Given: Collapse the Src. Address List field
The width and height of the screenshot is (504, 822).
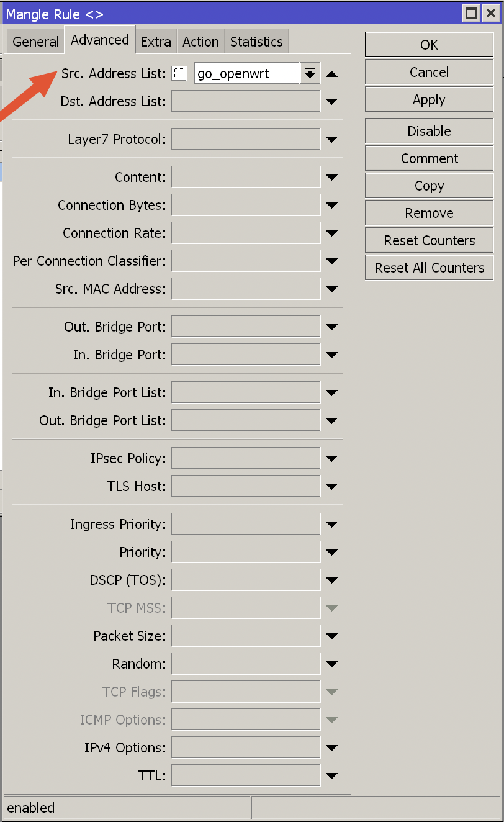Looking at the screenshot, I should (331, 75).
